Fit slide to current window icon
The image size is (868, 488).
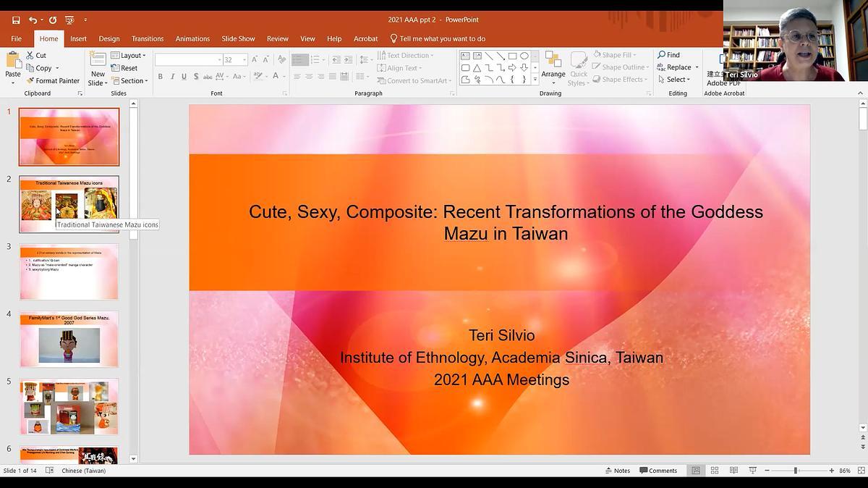860,471
